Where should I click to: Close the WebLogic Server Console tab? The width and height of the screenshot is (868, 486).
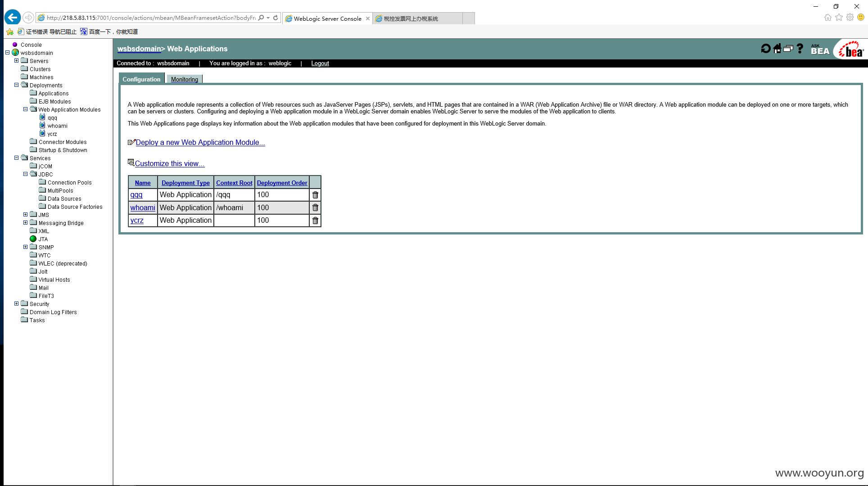[367, 18]
